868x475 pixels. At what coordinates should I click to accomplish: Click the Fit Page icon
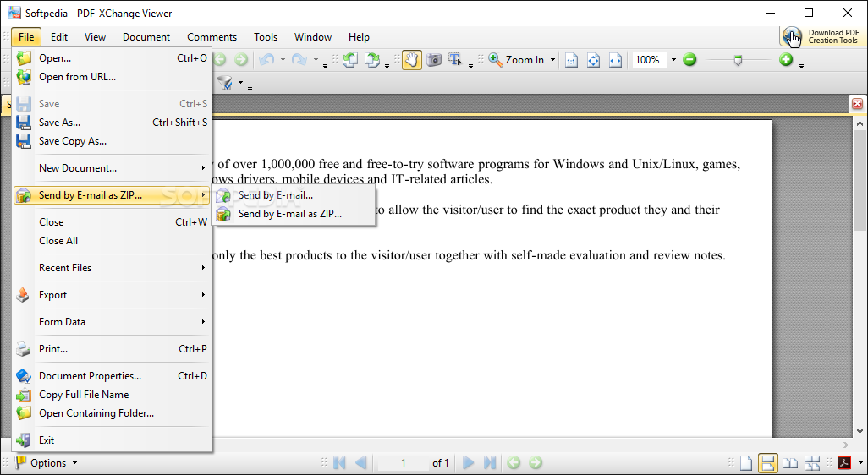click(x=593, y=60)
